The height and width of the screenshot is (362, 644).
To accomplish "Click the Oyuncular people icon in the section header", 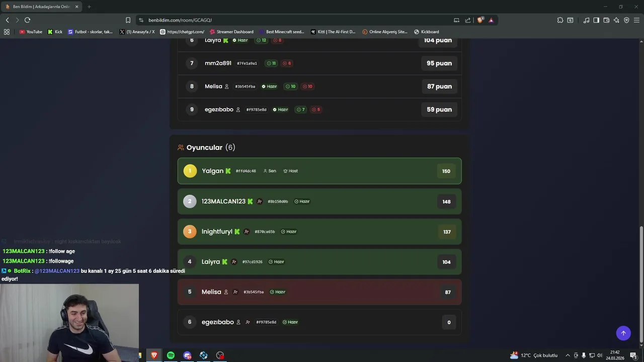I will [x=181, y=147].
